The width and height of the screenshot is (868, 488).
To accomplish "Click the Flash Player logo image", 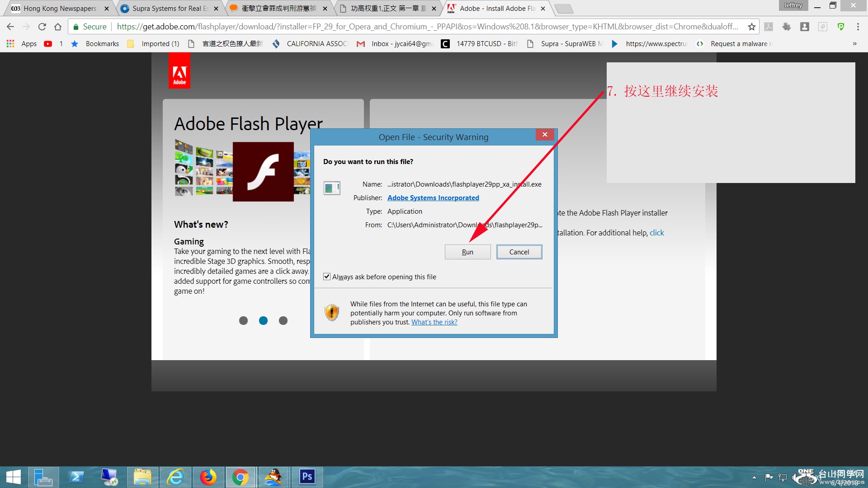I will tap(263, 172).
